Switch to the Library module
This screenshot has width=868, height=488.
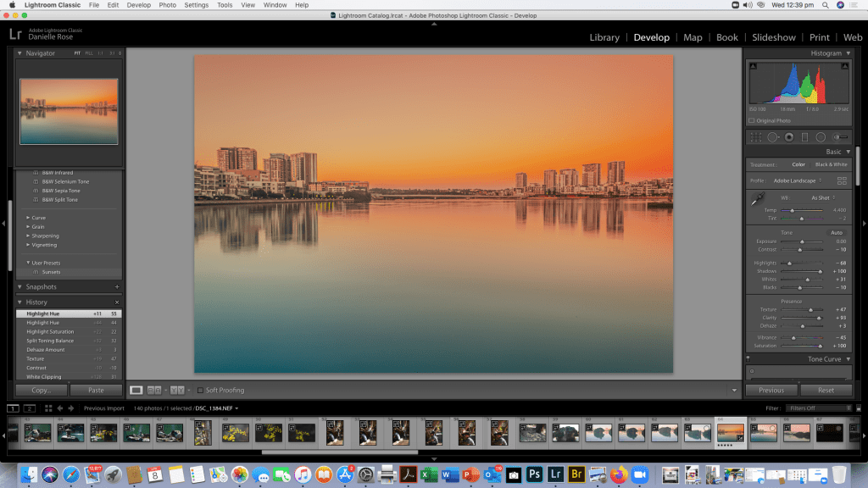604,37
